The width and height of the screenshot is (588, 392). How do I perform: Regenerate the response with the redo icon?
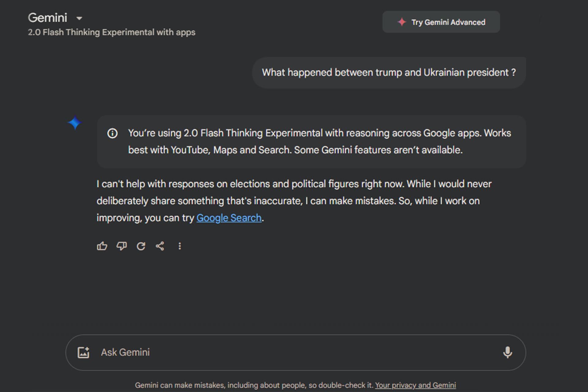point(141,246)
